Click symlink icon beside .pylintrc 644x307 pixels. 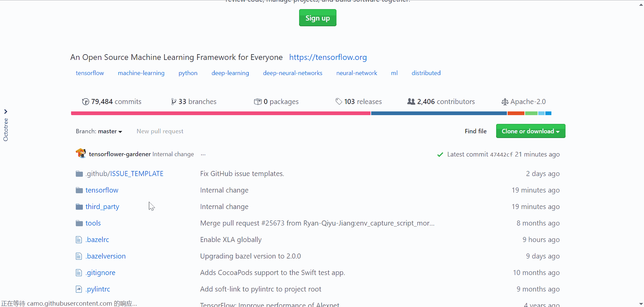pos(79,289)
